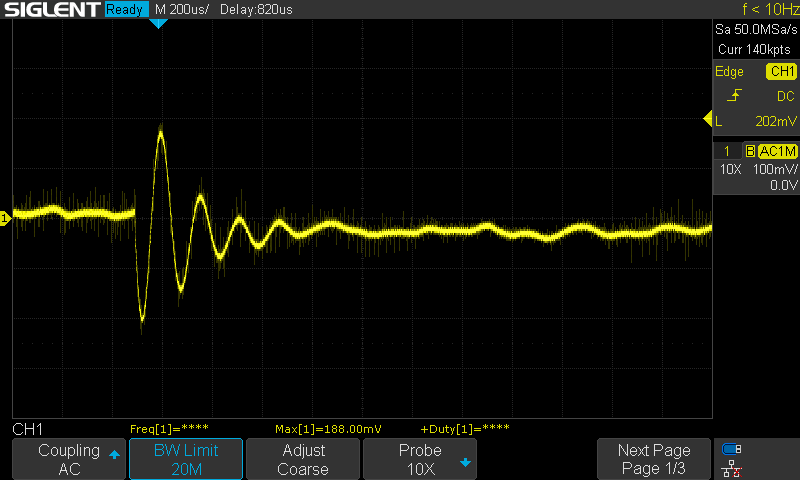This screenshot has height=480, width=800.
Task: Click the yellow trigger level arrow marker
Action: [707, 121]
